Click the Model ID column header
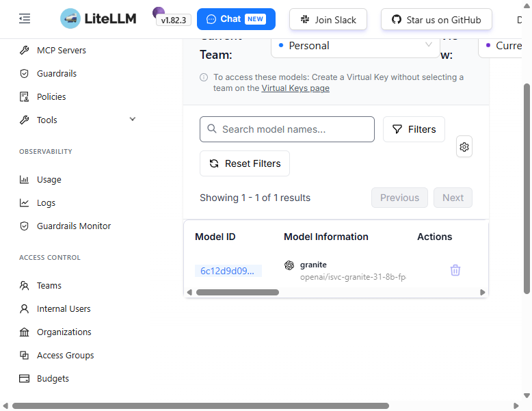 [x=215, y=237]
